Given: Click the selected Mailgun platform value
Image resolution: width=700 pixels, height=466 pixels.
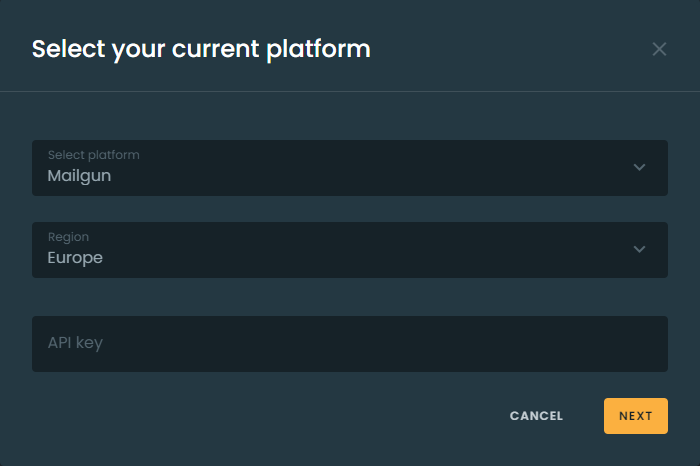Looking at the screenshot, I should [79, 176].
